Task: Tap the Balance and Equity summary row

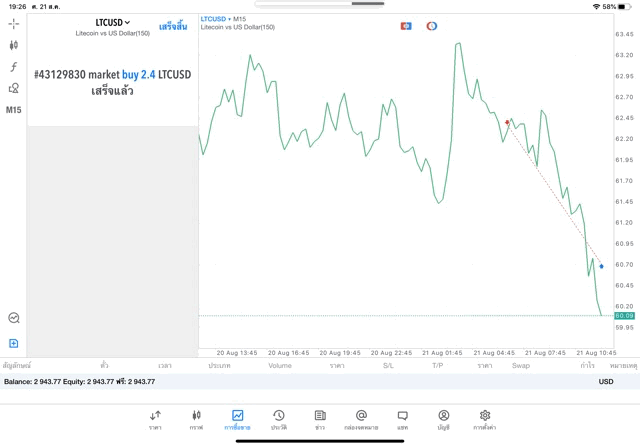Action: [320, 382]
